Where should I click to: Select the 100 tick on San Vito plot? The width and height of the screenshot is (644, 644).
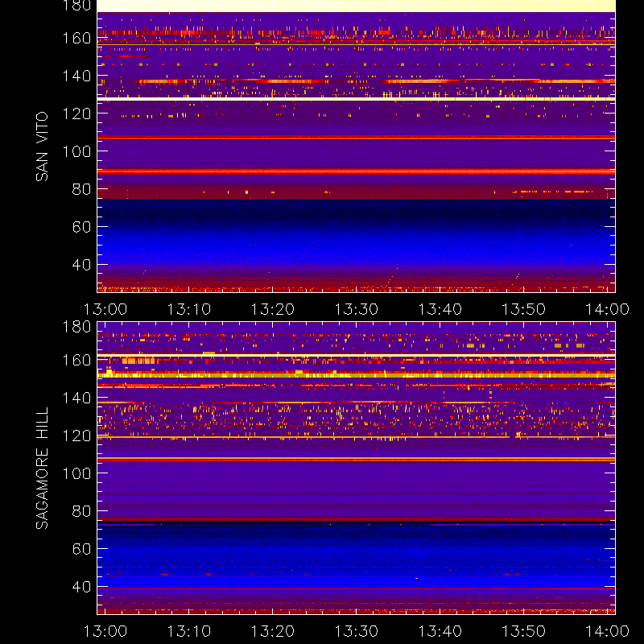tap(76, 151)
